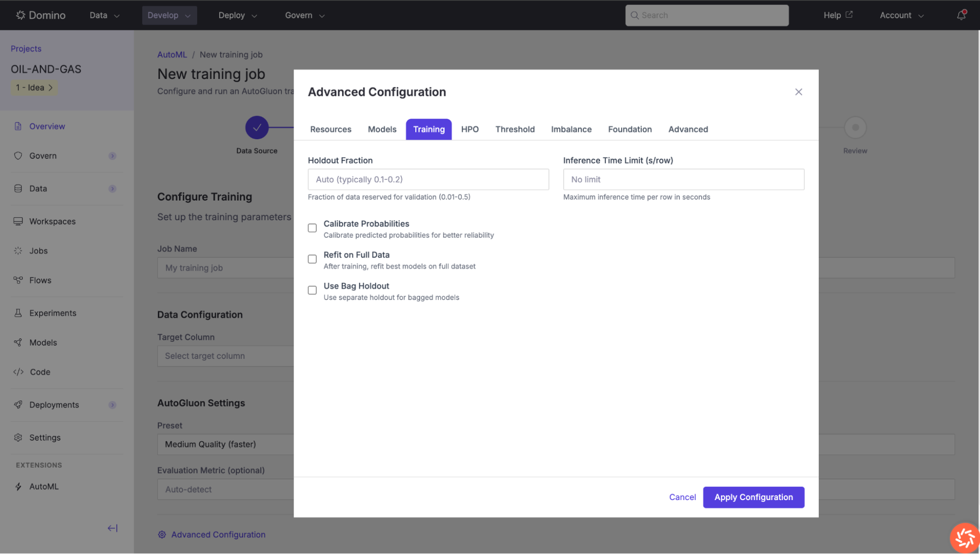The image size is (980, 554).
Task: Click the Holdout Fraction input field
Action: tap(428, 179)
